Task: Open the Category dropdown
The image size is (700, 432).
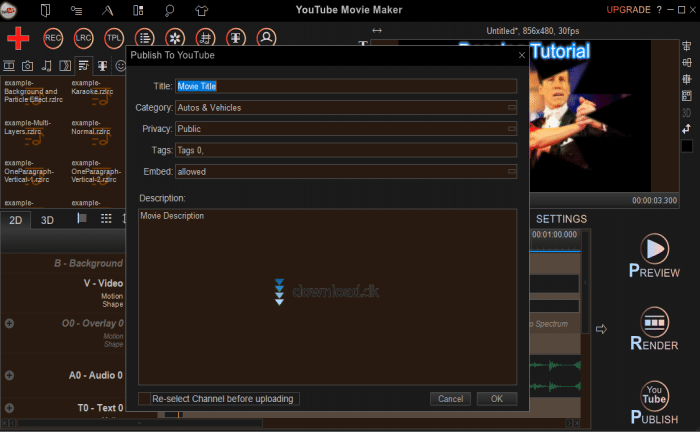Action: click(511, 107)
